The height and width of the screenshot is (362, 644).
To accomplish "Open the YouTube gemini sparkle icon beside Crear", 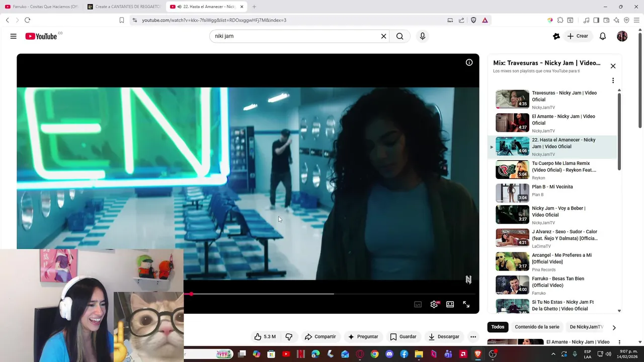I will [x=556, y=36].
